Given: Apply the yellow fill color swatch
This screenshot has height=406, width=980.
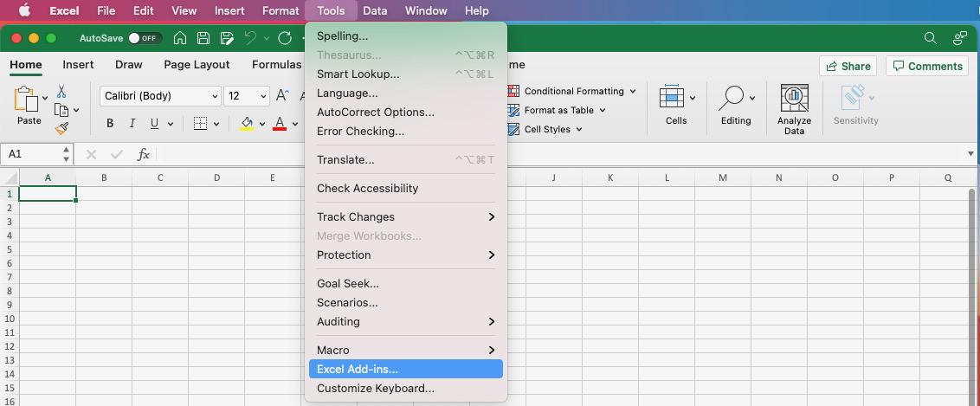Looking at the screenshot, I should click(247, 124).
